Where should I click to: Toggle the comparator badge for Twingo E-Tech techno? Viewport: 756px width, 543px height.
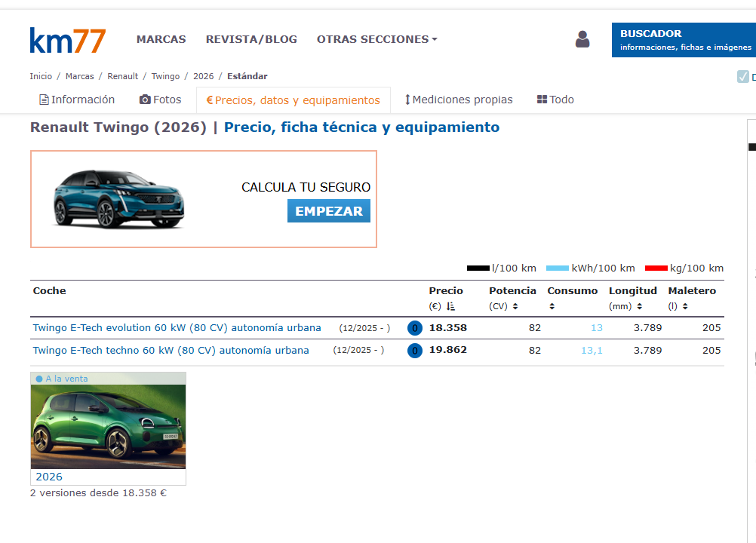click(414, 350)
